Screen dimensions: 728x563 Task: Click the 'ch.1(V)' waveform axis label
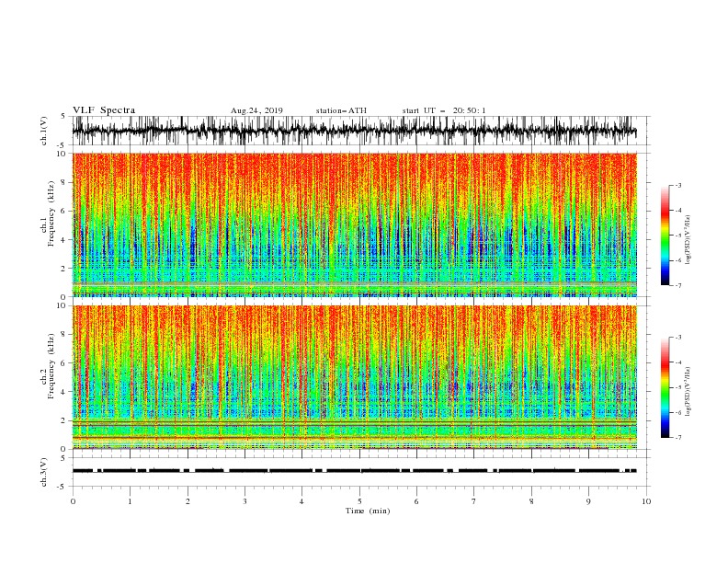[x=44, y=131]
